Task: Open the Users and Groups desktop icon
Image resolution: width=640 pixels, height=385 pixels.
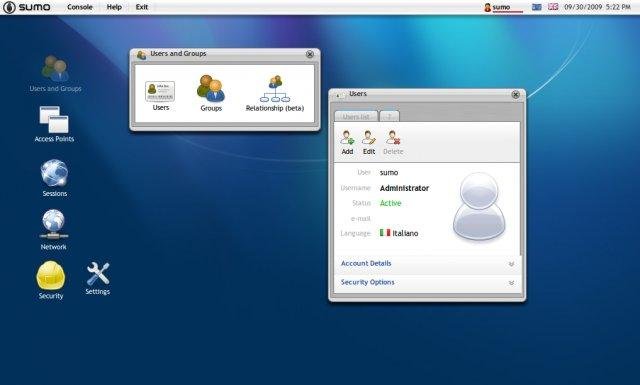Action: tap(55, 73)
